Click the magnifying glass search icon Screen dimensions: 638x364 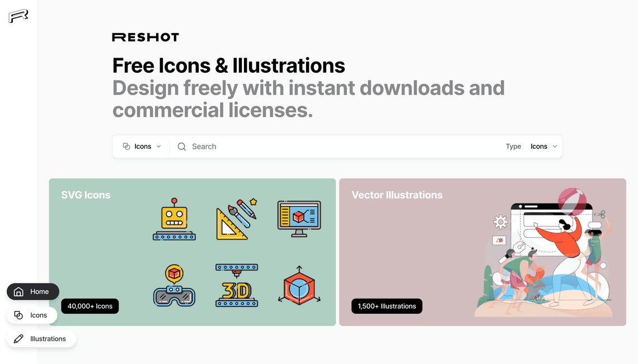point(182,146)
